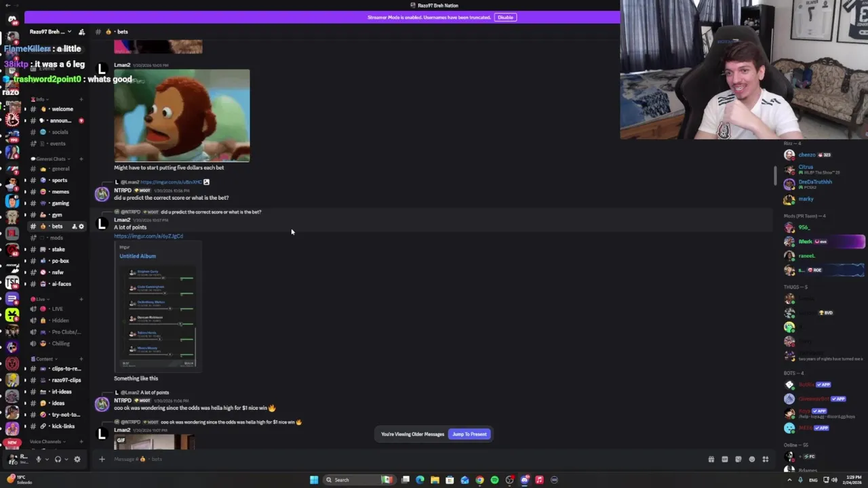The height and width of the screenshot is (488, 868).
Task: Add a channel to Live category
Action: [x=81, y=299]
